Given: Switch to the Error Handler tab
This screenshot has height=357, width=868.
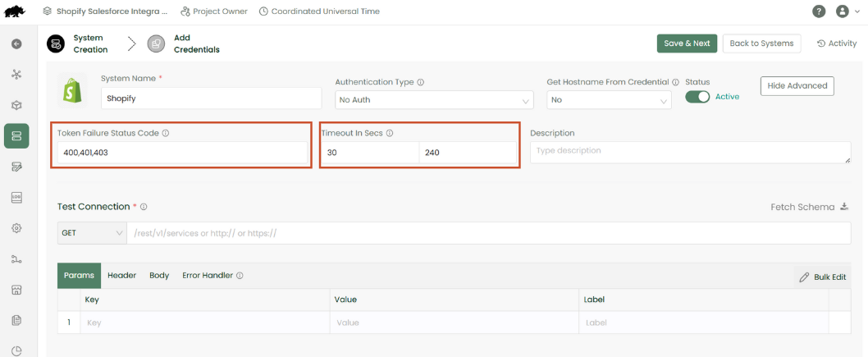Looking at the screenshot, I should [x=208, y=276].
